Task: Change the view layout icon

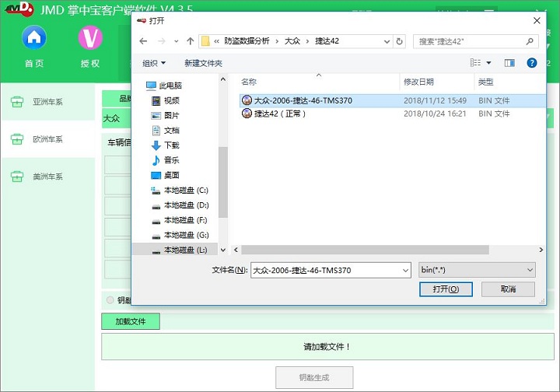Action: coord(475,63)
